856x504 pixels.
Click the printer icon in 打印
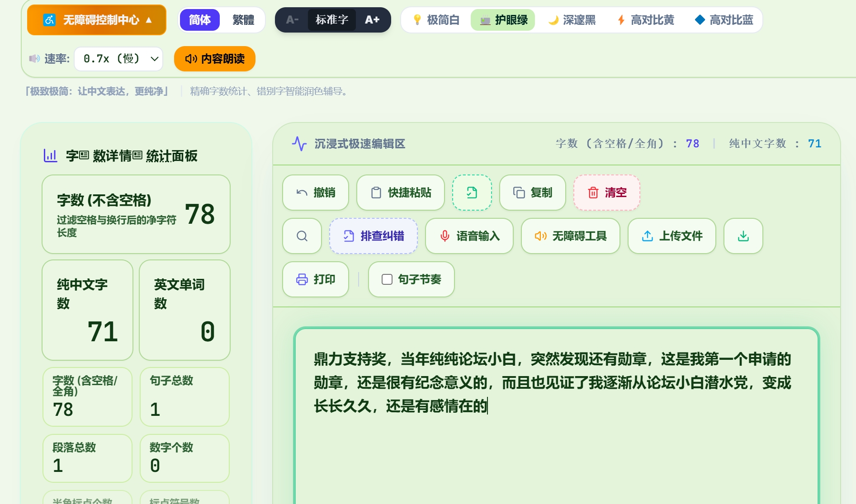point(302,279)
